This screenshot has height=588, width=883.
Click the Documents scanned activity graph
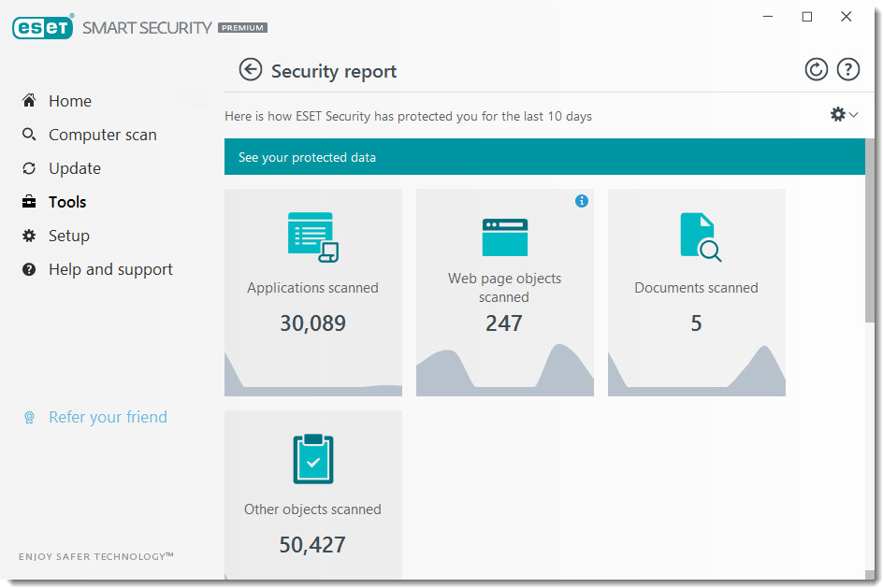697,370
